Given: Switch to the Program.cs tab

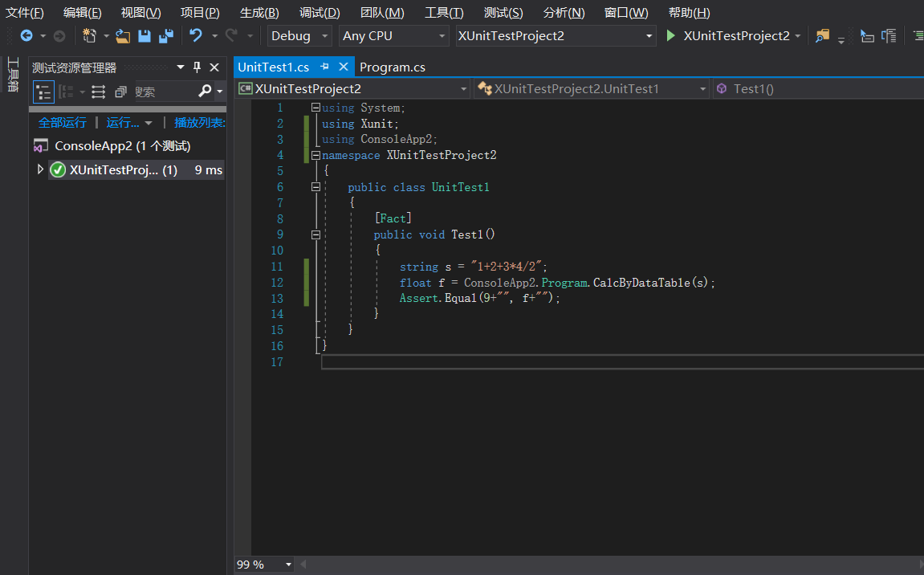Looking at the screenshot, I should pyautogui.click(x=393, y=67).
